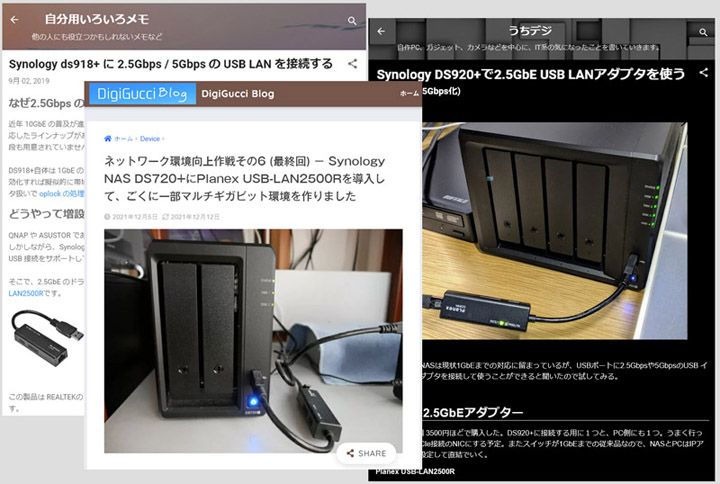
Task: Click the oplock の処理 link
Action: point(62,194)
